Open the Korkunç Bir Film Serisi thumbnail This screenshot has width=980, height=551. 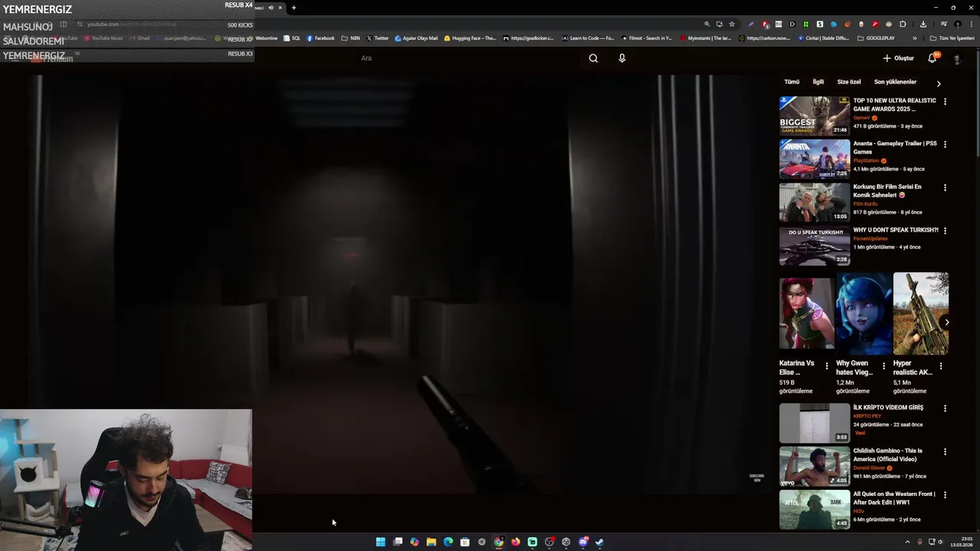pos(815,202)
